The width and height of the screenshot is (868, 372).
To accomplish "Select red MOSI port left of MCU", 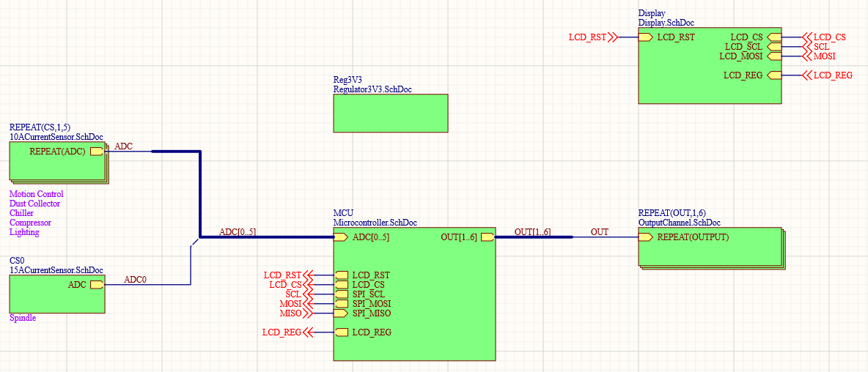I will pos(297,303).
